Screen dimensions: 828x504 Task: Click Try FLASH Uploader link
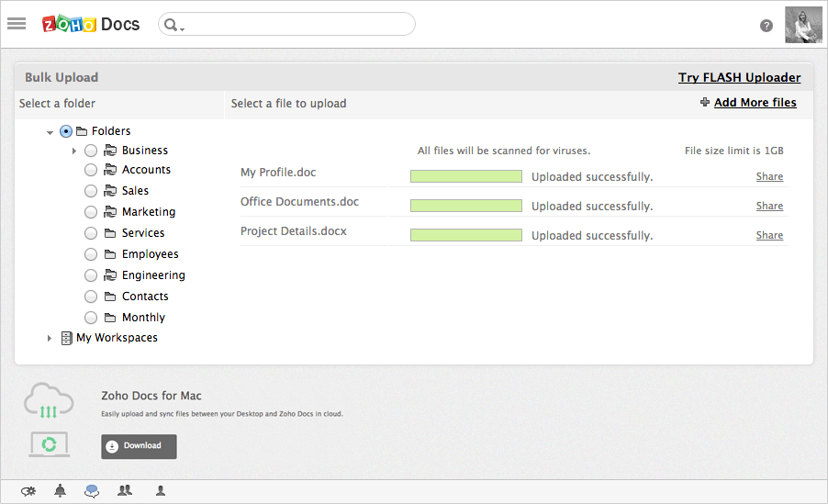pos(739,78)
